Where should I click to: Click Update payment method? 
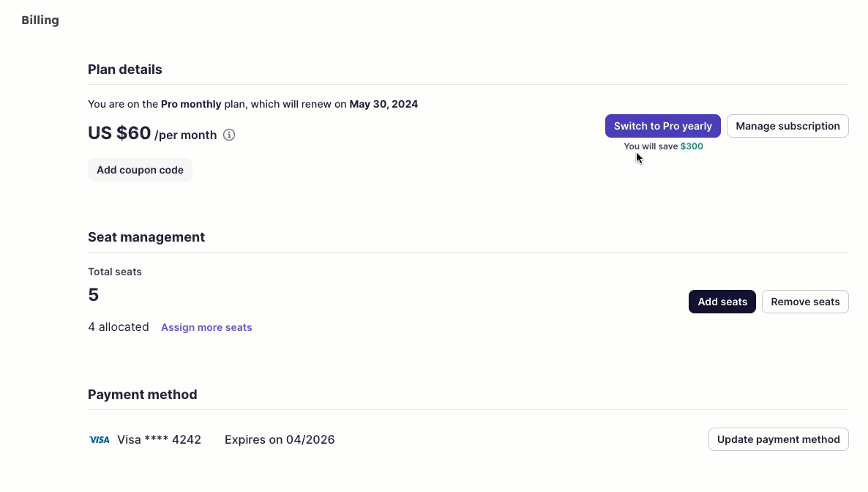coord(778,439)
